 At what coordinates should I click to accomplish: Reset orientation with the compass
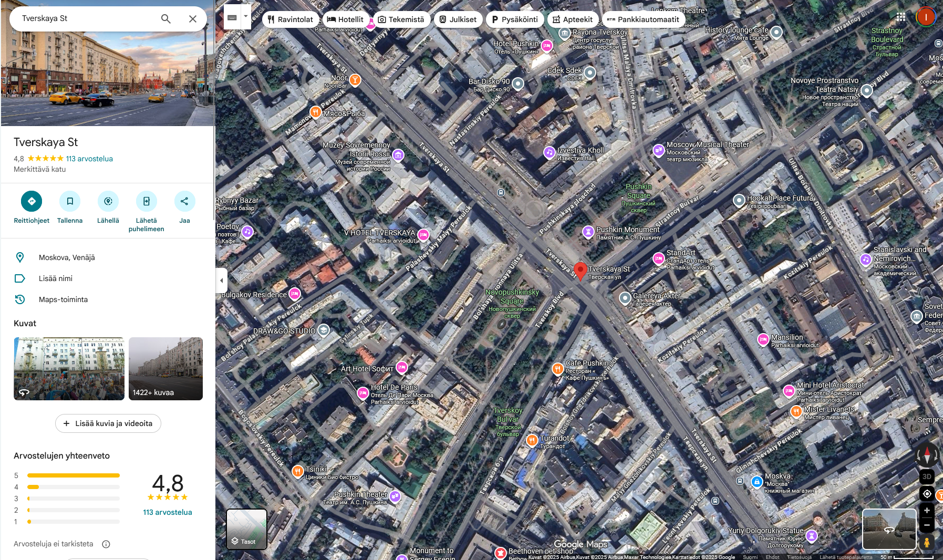(927, 455)
